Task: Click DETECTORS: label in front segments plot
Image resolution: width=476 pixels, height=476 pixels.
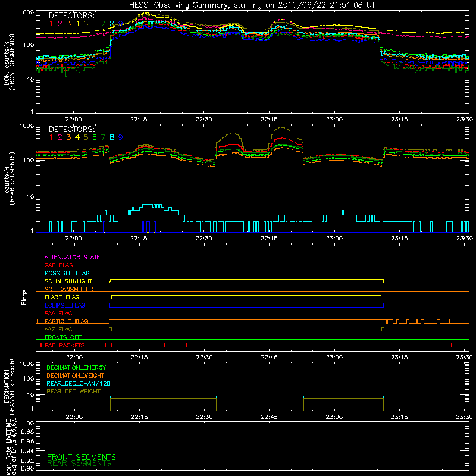Action: tap(71, 15)
